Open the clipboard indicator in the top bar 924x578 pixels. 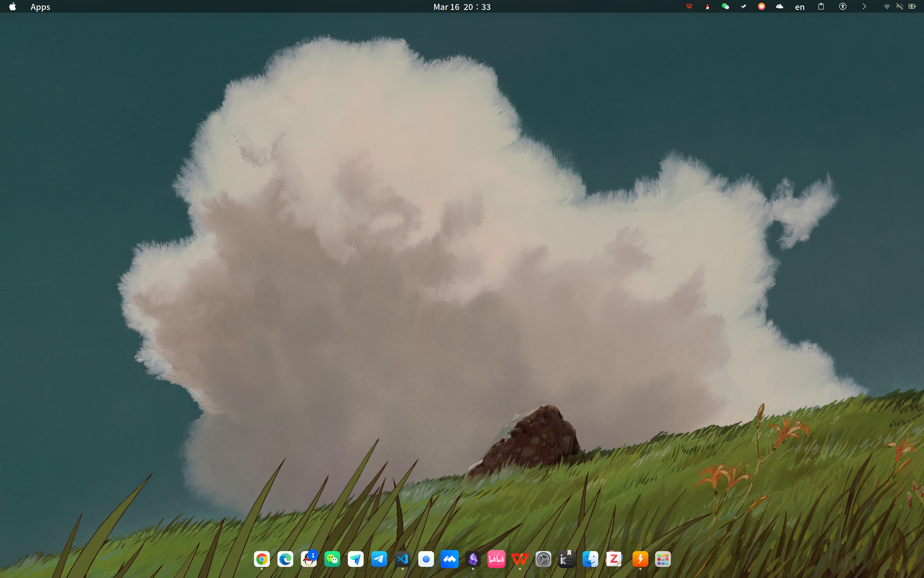[x=821, y=7]
